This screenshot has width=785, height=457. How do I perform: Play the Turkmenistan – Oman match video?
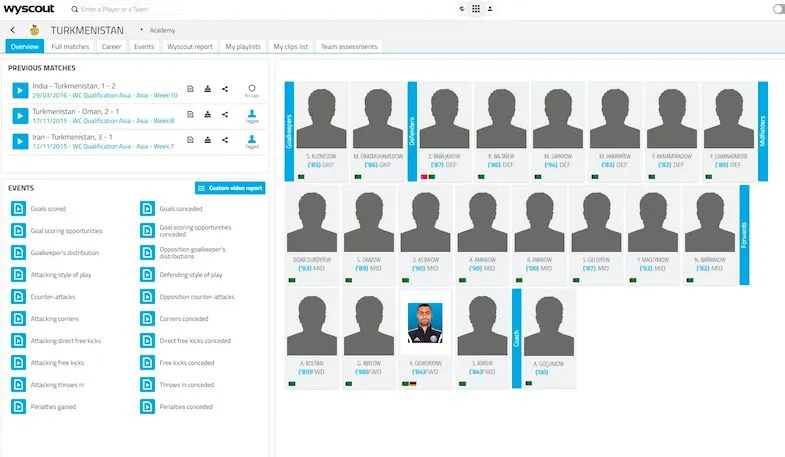click(20, 116)
